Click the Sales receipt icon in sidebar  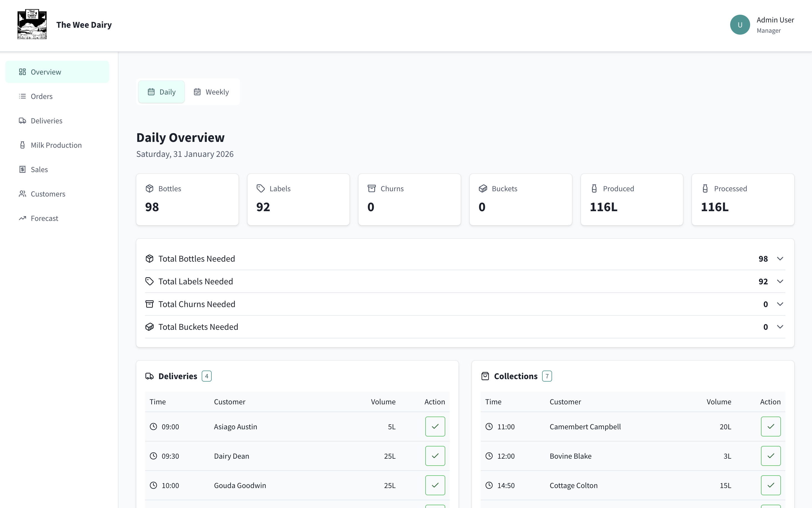[22, 169]
